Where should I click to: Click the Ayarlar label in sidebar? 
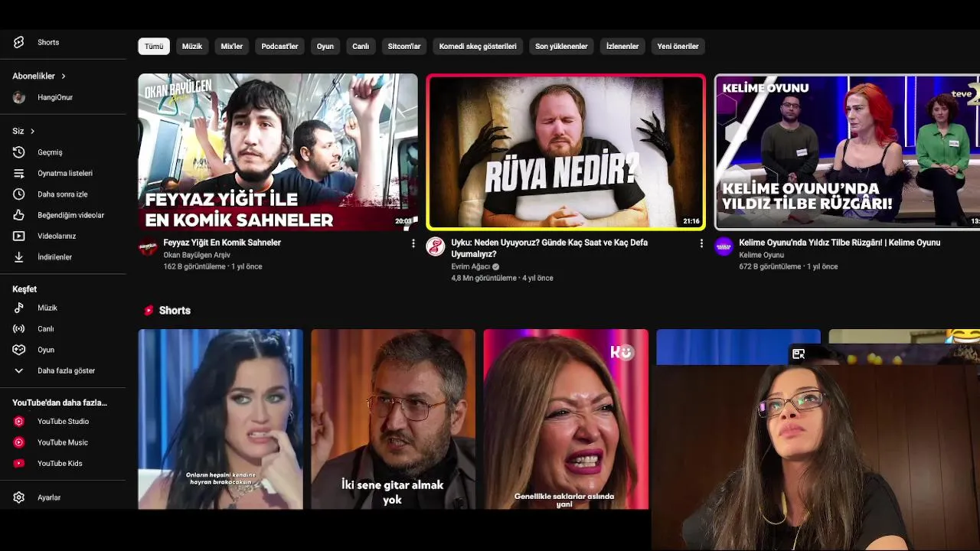point(49,497)
